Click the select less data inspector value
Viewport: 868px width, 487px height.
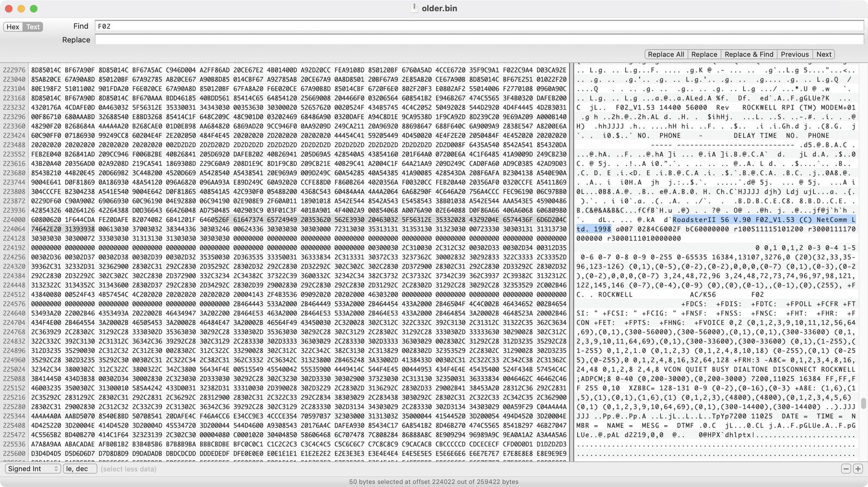tap(129, 469)
